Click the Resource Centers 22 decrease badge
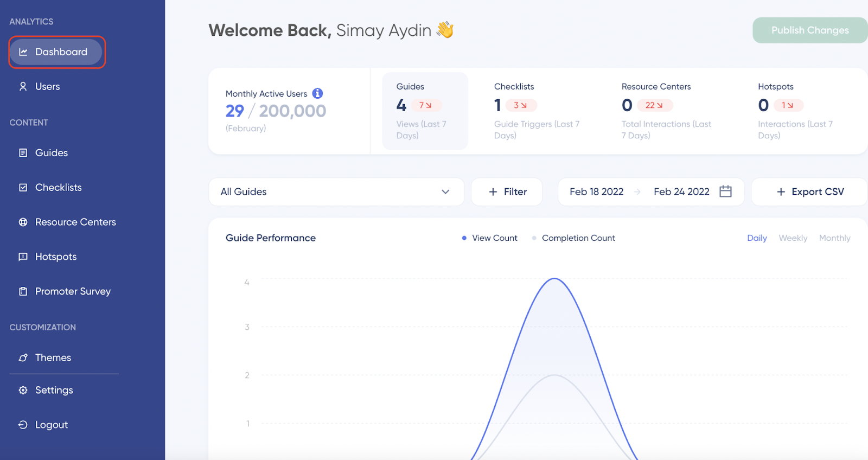The width and height of the screenshot is (868, 460). [x=655, y=105]
